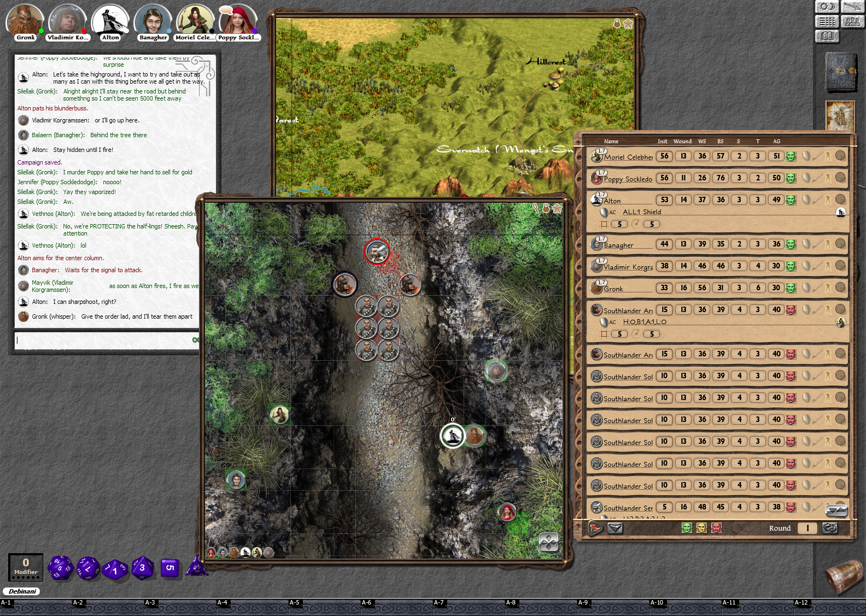
Task: Click next actor flag button in tracker
Action: (x=595, y=528)
